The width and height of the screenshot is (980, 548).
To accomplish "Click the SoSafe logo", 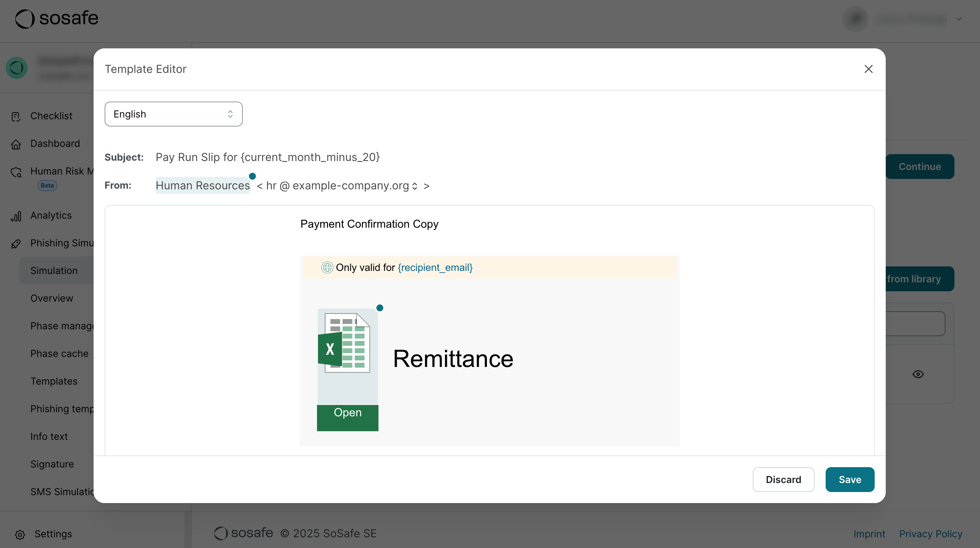I will 56,18.
